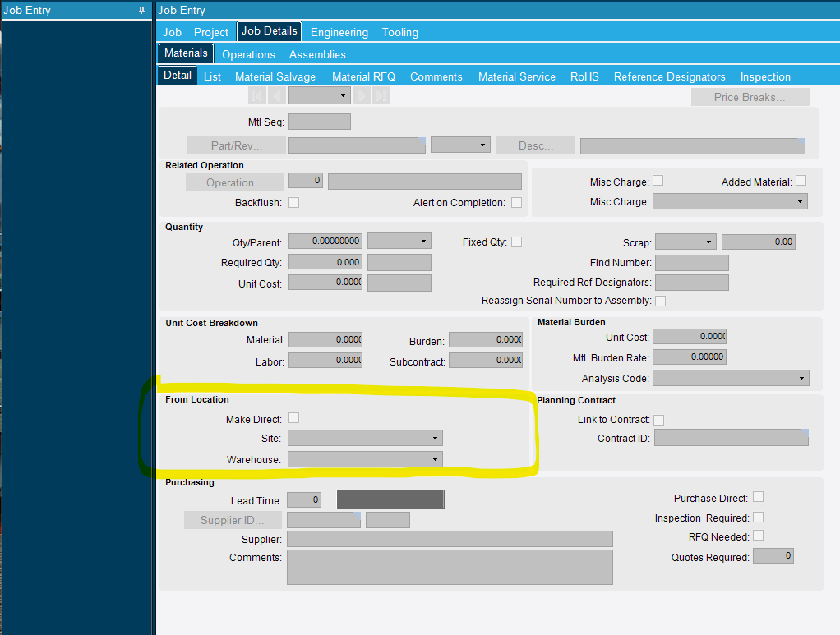Open the Assemblies sub-tab
This screenshot has height=635, width=840.
tap(317, 54)
